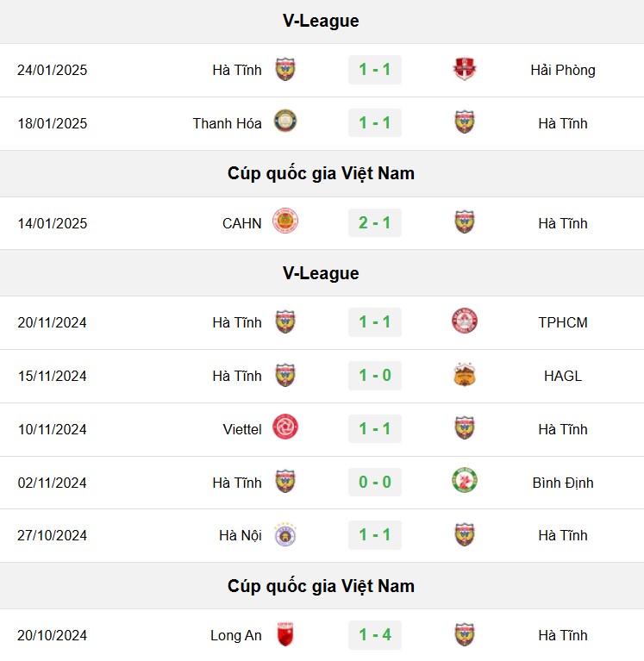This screenshot has width=644, height=661.
Task: Click the Thanh Hóa club logo
Action: pyautogui.click(x=285, y=122)
